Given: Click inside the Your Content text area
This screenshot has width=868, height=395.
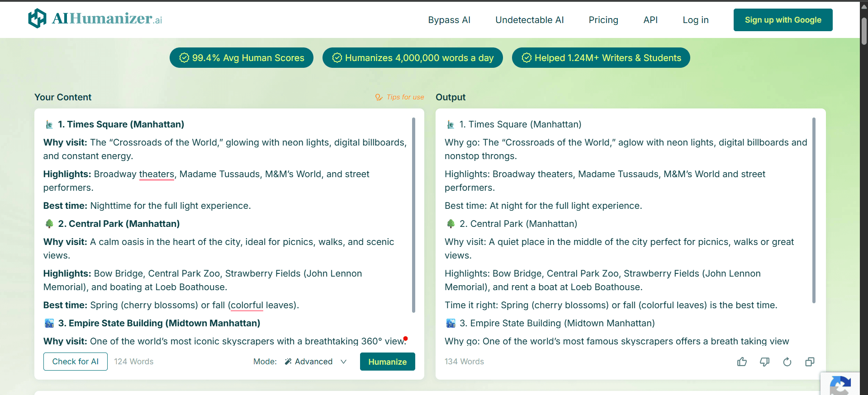Looking at the screenshot, I should (x=226, y=226).
